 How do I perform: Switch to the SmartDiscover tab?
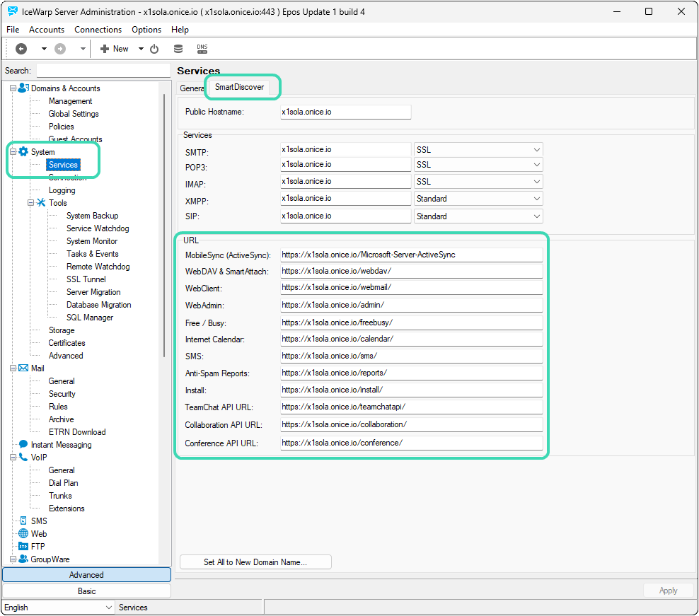tap(239, 87)
